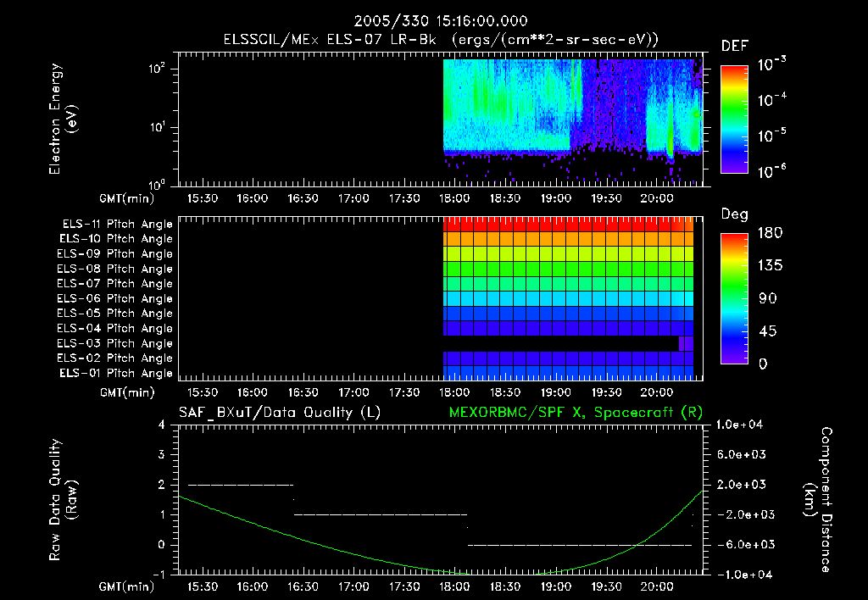The height and width of the screenshot is (600, 868).
Task: Click the 135 tick on the Deg color bar
Action: (x=770, y=266)
